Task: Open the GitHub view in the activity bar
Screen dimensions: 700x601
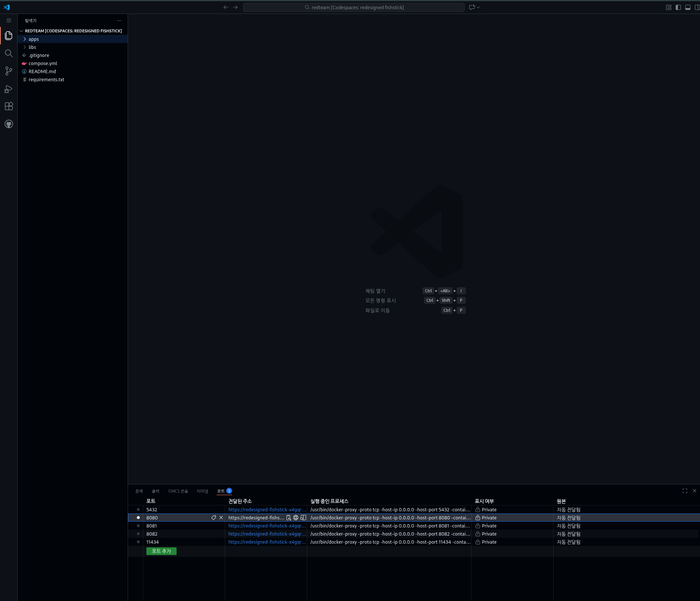Action: (x=9, y=124)
